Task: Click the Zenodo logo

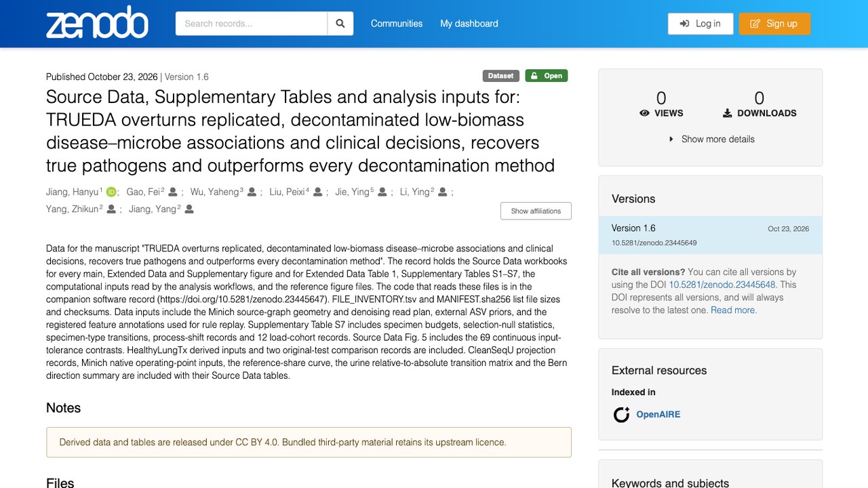Action: [97, 23]
